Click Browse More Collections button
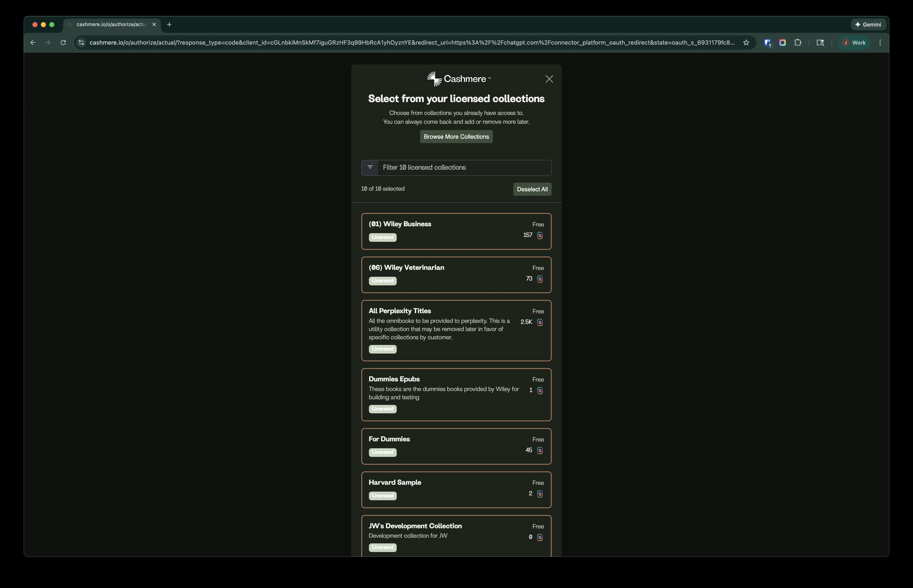 click(456, 137)
